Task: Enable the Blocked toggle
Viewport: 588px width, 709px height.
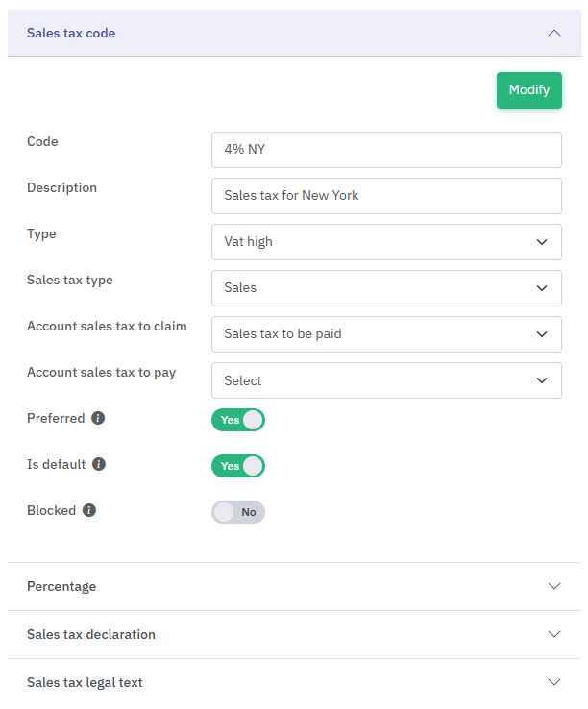Action: coord(238,512)
